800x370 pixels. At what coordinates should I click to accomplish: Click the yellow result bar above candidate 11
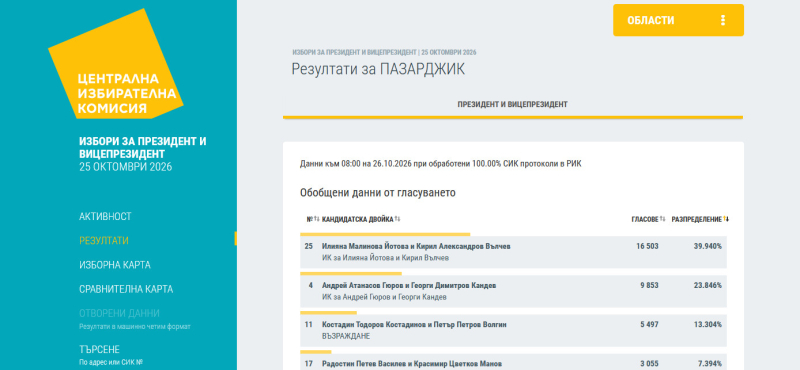[329, 313]
